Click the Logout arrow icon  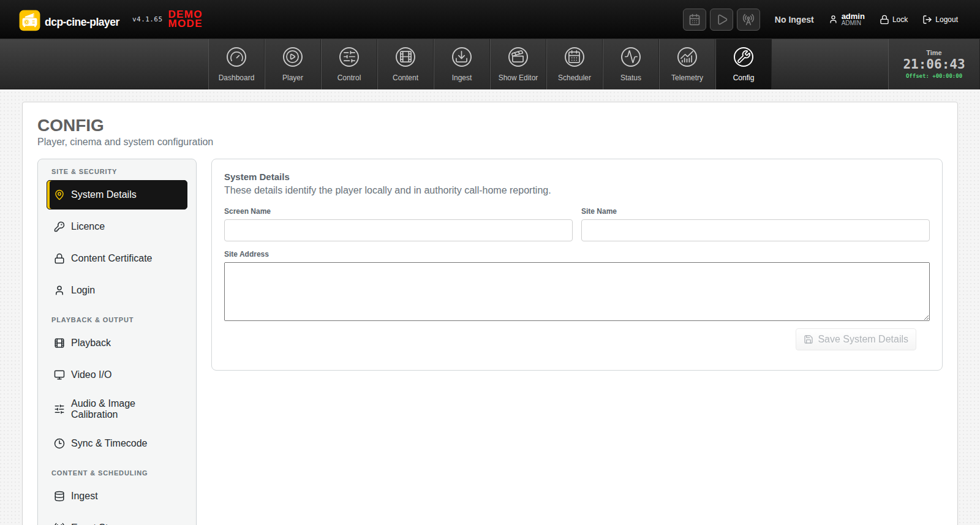[x=927, y=20]
